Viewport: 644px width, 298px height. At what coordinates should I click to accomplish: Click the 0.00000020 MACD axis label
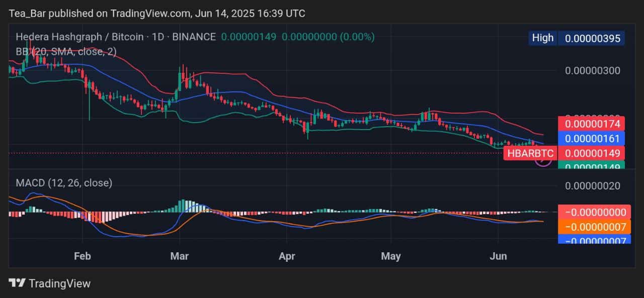pyautogui.click(x=592, y=186)
